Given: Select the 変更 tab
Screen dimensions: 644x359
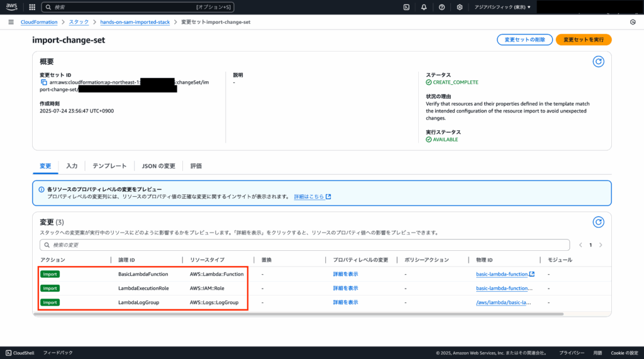Looking at the screenshot, I should pyautogui.click(x=45, y=166).
